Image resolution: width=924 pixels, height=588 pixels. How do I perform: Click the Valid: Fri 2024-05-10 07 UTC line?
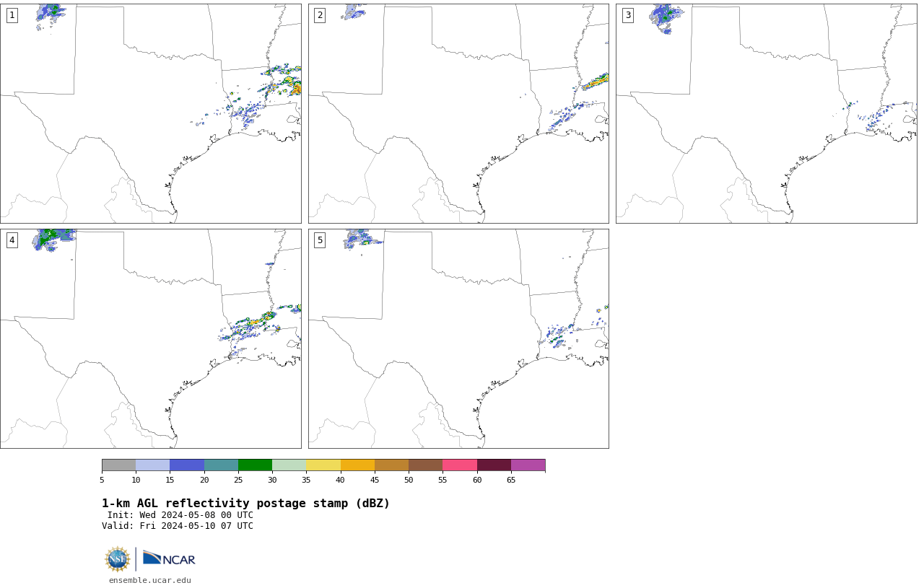click(x=178, y=526)
